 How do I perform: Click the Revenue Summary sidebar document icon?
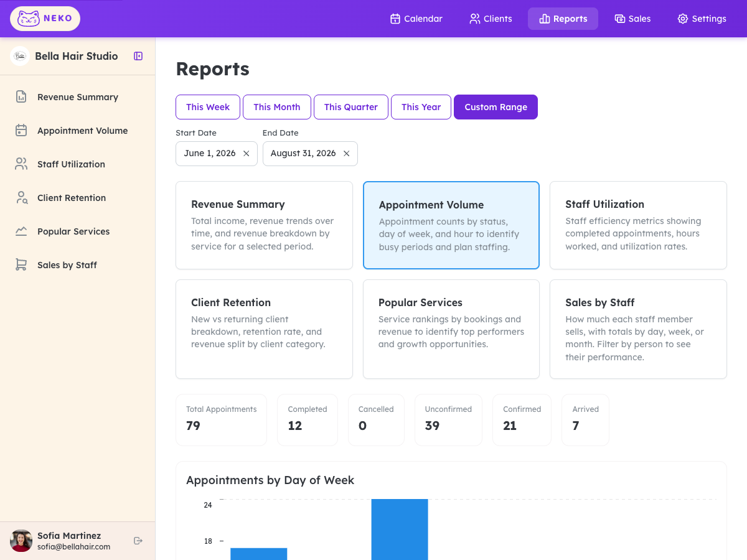pos(21,96)
